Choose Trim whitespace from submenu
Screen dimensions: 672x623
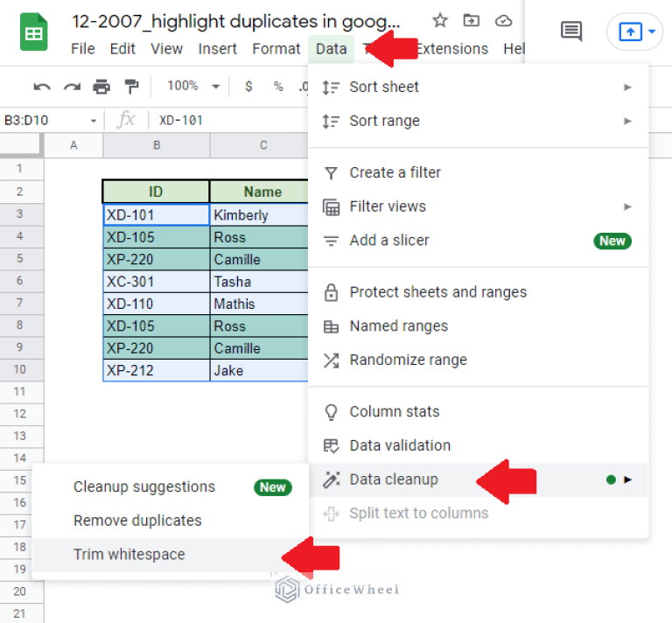[x=129, y=554]
